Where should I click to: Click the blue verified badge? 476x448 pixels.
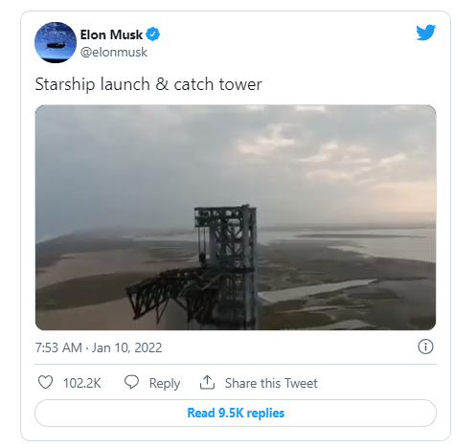tap(152, 34)
